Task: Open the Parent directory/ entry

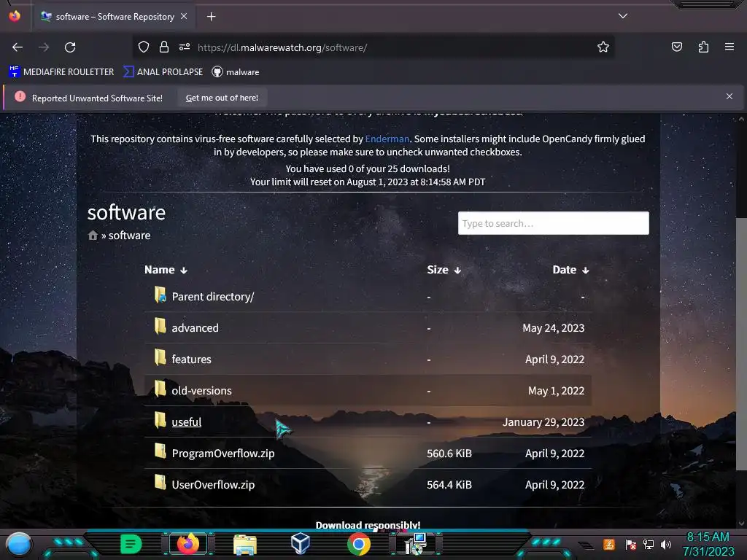Action: [x=212, y=297]
